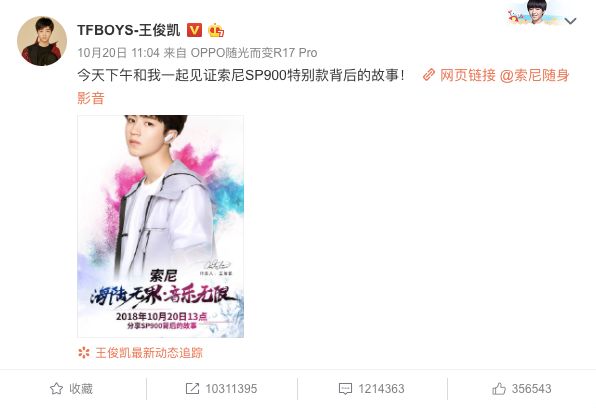This screenshot has height=408, width=596.
Task: Open the TFBOYS-王俊凯 profile name
Action: click(x=128, y=30)
